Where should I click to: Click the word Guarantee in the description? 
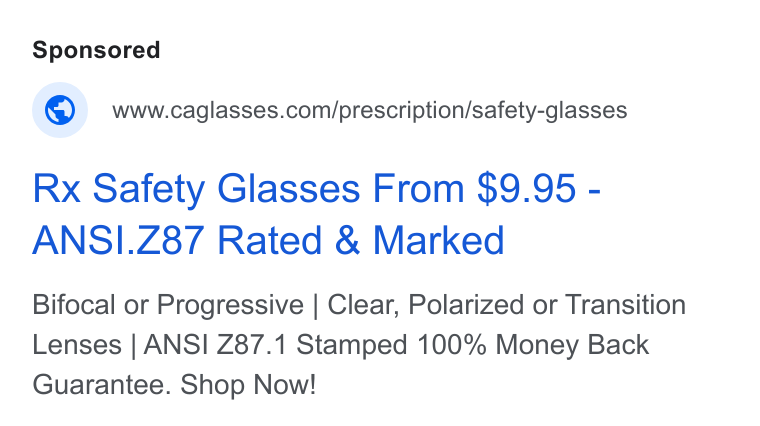[x=102, y=385]
